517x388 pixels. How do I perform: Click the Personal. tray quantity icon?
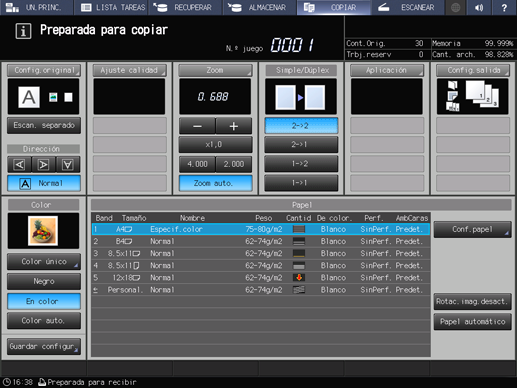tap(299, 290)
